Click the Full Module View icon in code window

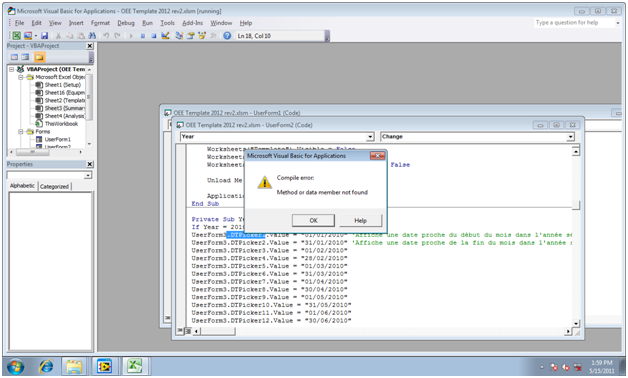point(187,331)
